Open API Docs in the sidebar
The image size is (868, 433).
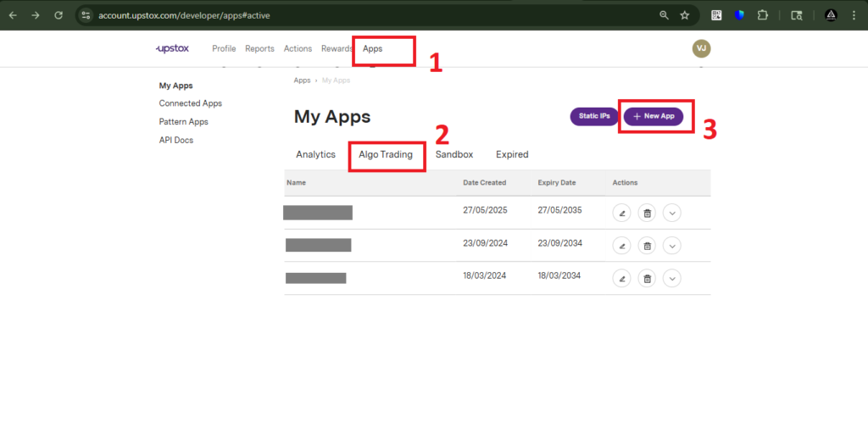click(x=176, y=140)
